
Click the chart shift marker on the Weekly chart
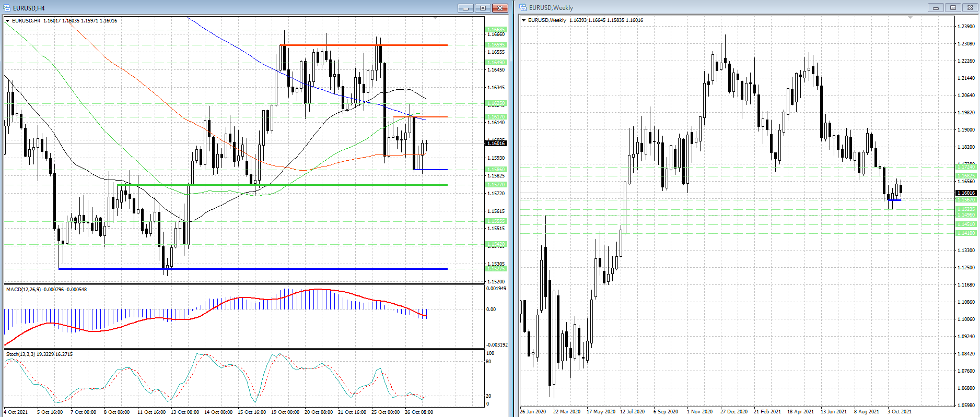click(x=910, y=18)
